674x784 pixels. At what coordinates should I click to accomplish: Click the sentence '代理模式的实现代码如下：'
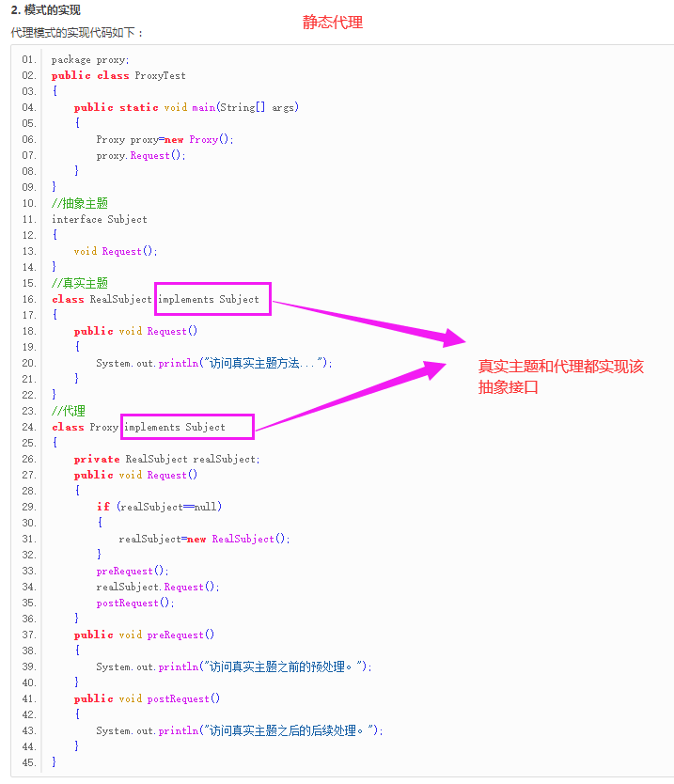click(77, 33)
